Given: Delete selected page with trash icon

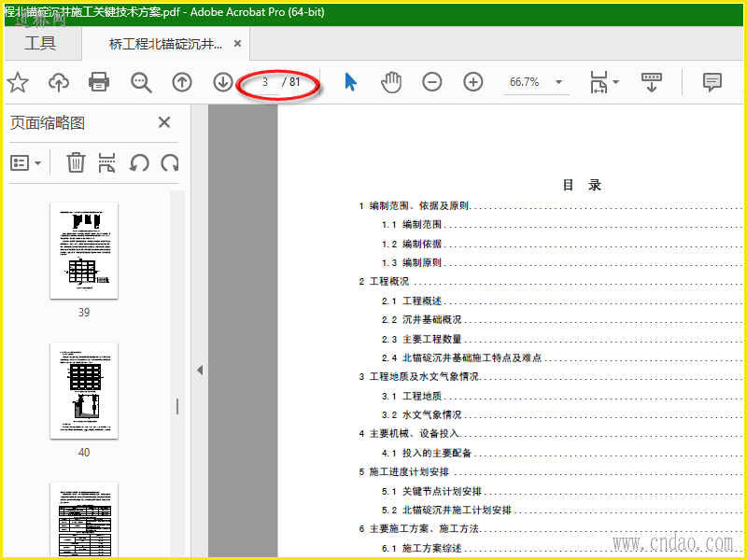Looking at the screenshot, I should pos(76,162).
